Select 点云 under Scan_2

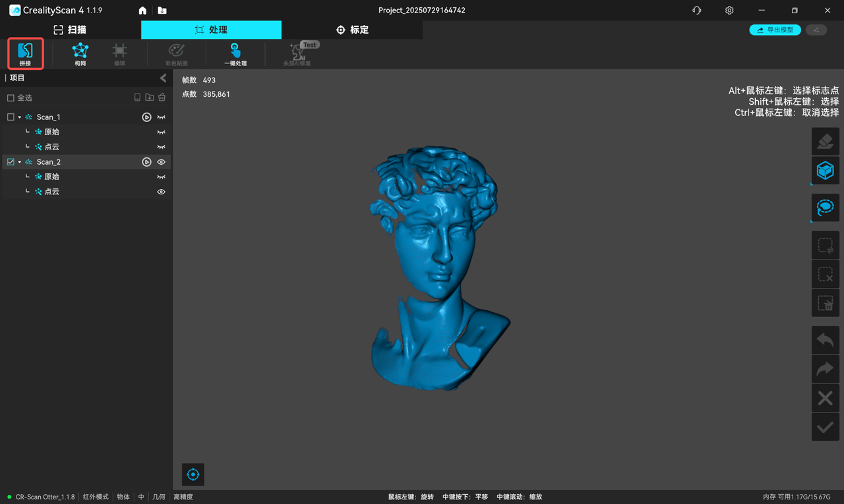[x=86, y=192]
